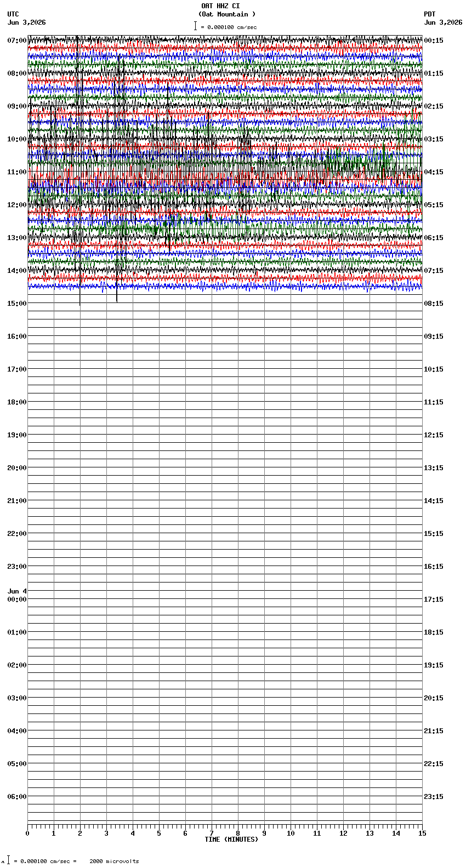Click the '11:00' UTC time label
Viewport: 466px width, 868px height.
[17, 172]
